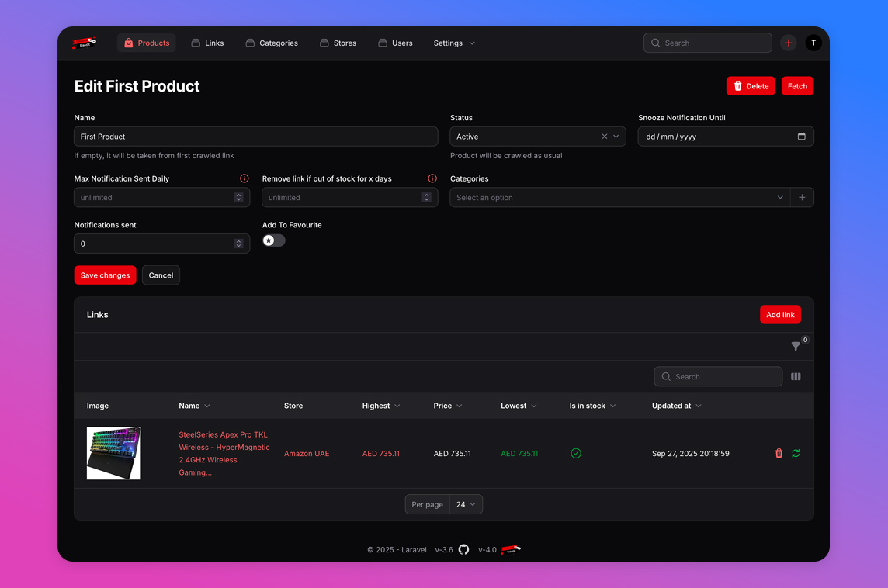Open the Categories select dropdown

[x=619, y=198]
